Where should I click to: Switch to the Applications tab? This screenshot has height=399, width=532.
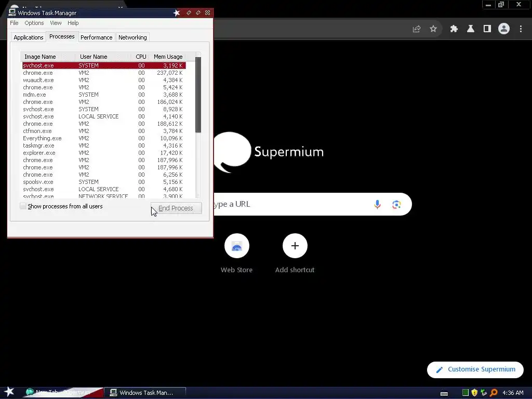pyautogui.click(x=29, y=37)
